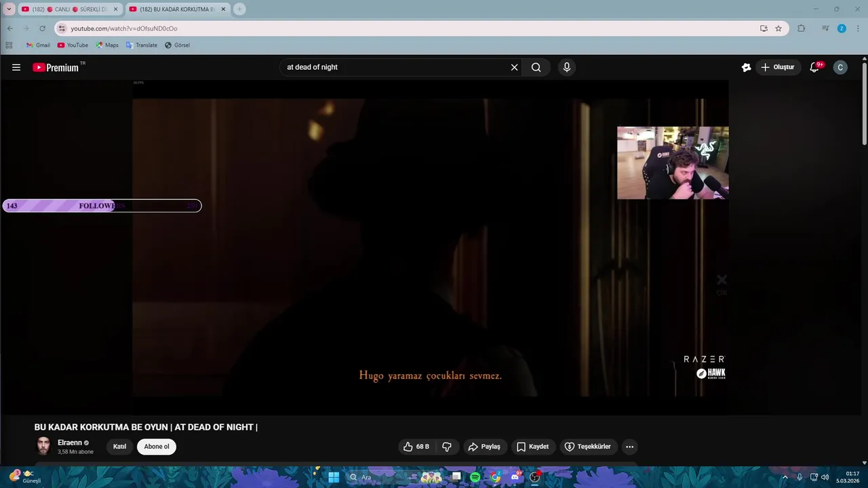Reload the page
Screen dimensions: 868x488
[x=42, y=28]
